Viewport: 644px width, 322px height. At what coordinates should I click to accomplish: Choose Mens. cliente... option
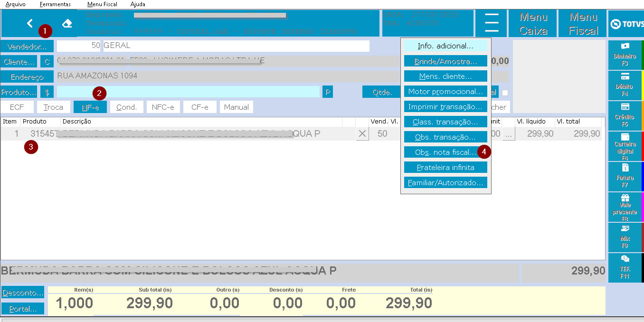pyautogui.click(x=445, y=76)
